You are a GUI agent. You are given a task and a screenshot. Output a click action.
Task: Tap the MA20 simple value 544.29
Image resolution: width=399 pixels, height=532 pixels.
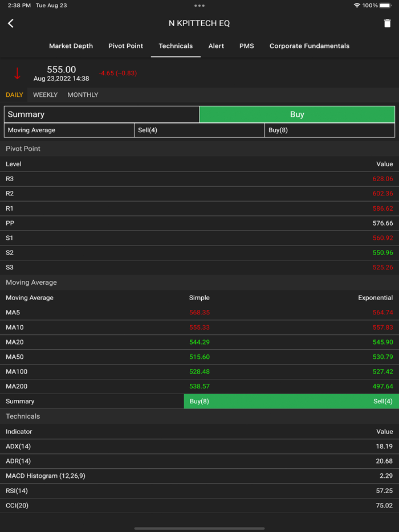tap(199, 342)
